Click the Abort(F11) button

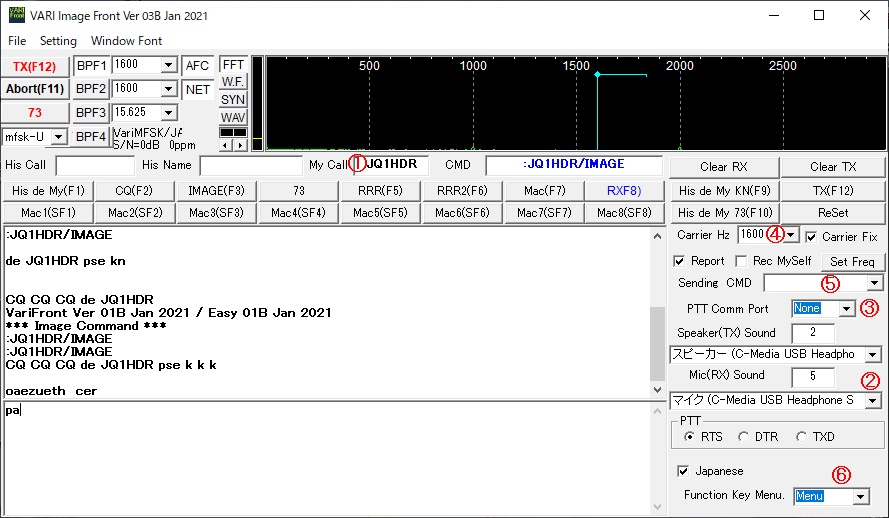coord(35,89)
